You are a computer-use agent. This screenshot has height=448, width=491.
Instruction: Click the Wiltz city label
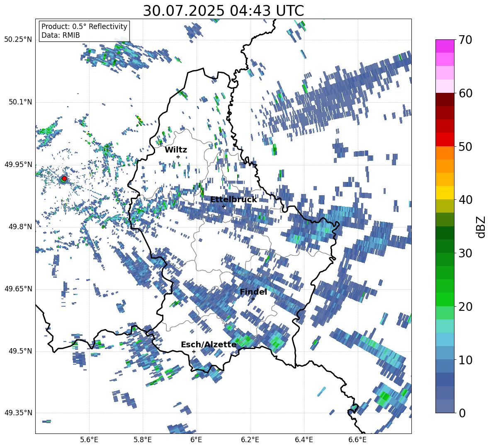click(176, 150)
